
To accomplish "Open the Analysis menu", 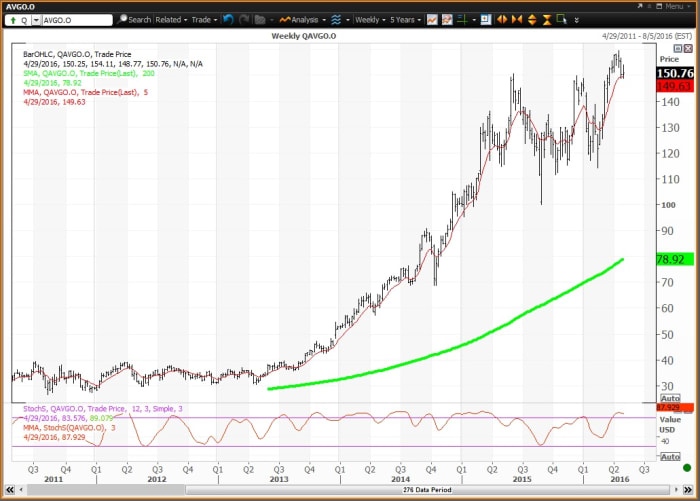I will (300, 19).
